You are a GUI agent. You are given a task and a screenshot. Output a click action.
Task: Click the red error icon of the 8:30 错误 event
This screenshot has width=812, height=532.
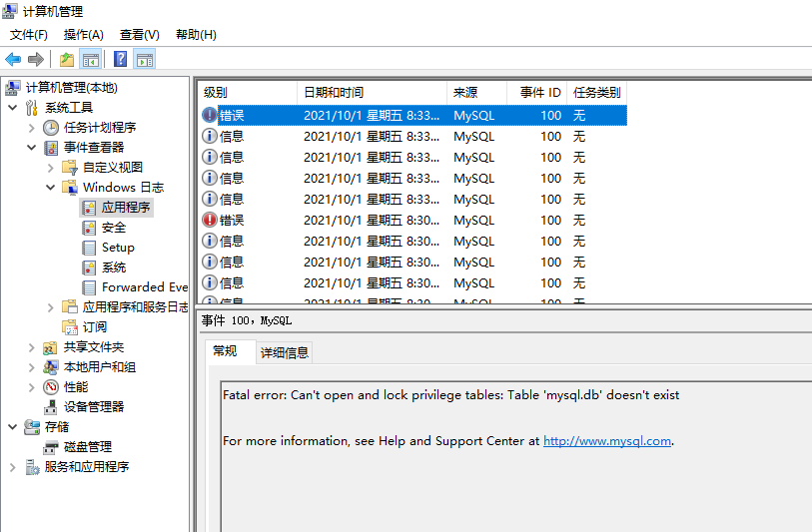(209, 220)
